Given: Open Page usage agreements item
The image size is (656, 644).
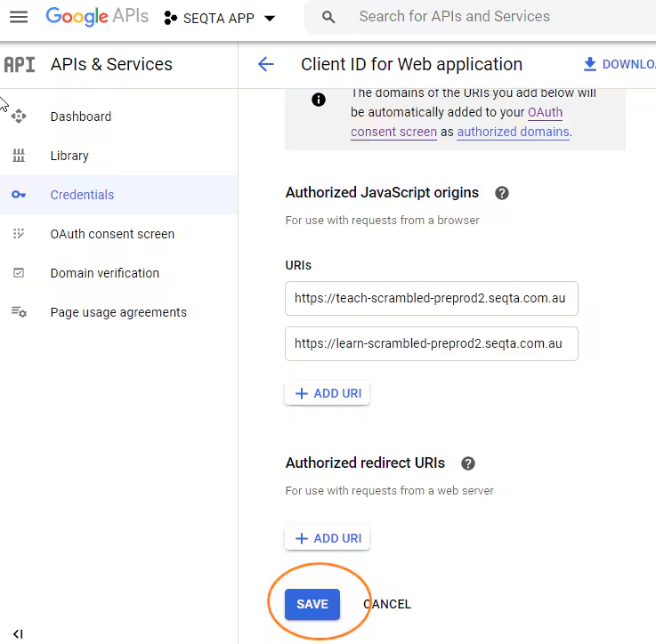Looking at the screenshot, I should click(x=118, y=312).
